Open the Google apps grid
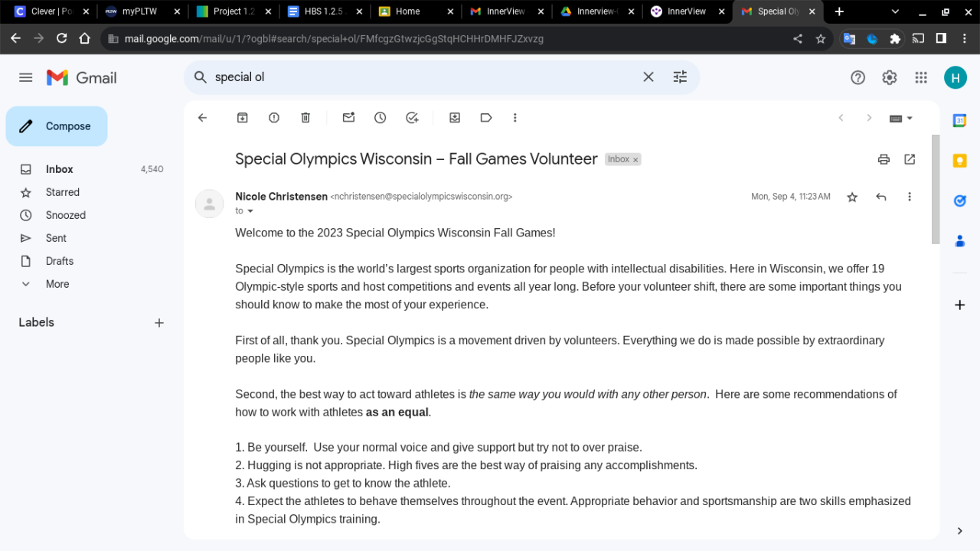 click(x=921, y=77)
